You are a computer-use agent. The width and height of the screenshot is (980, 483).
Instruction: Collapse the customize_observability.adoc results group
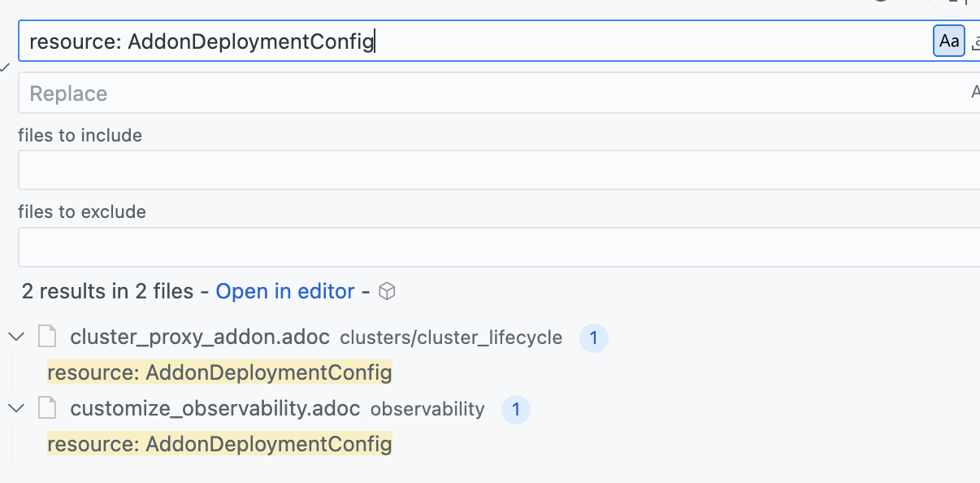[16, 408]
